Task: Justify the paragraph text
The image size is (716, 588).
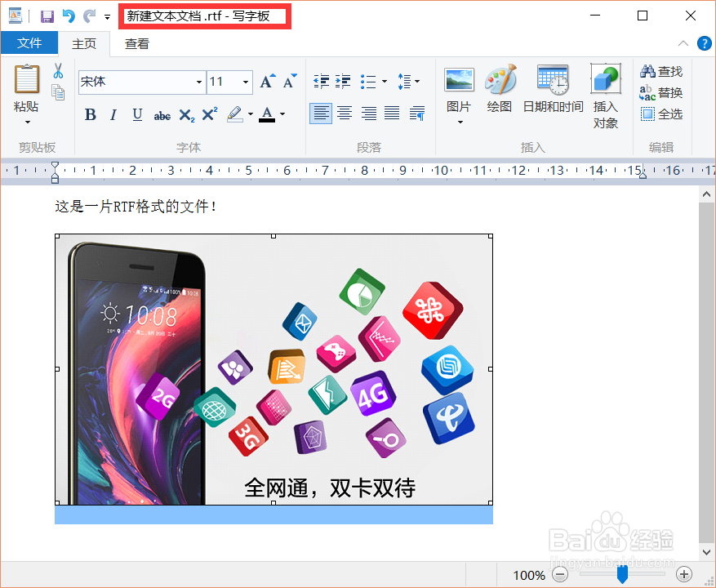Action: coord(392,113)
